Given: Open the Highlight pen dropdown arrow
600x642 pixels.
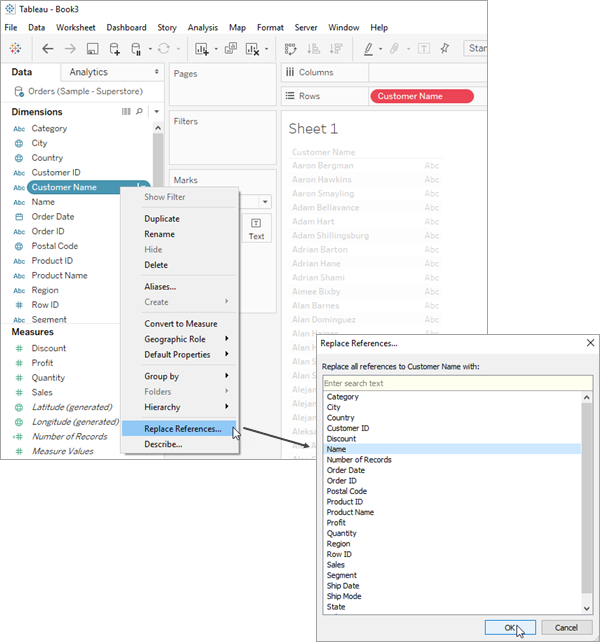Looking at the screenshot, I should point(380,49).
